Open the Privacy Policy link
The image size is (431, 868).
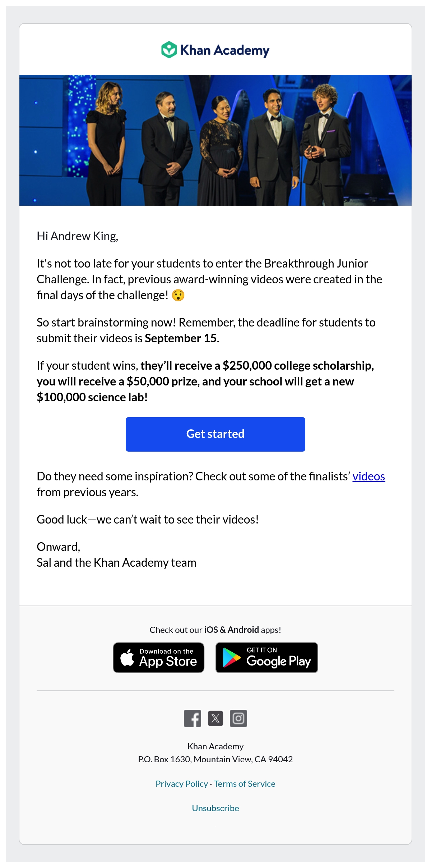tap(182, 784)
